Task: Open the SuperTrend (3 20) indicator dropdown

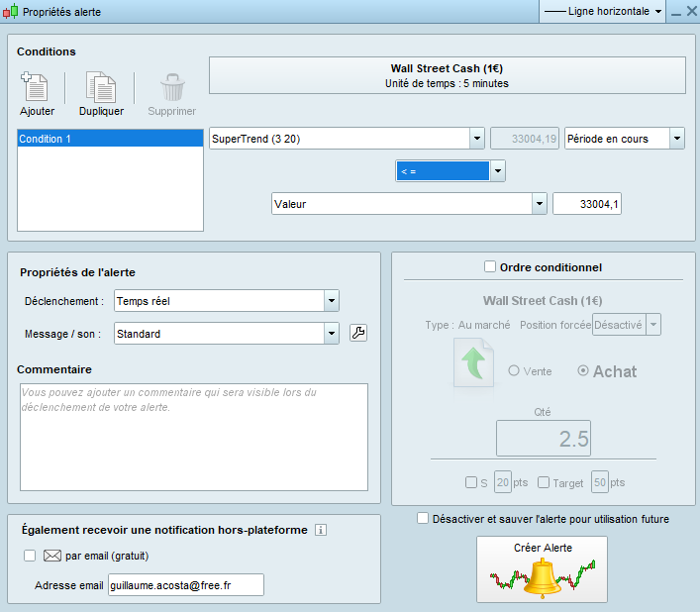Action: pos(347,139)
